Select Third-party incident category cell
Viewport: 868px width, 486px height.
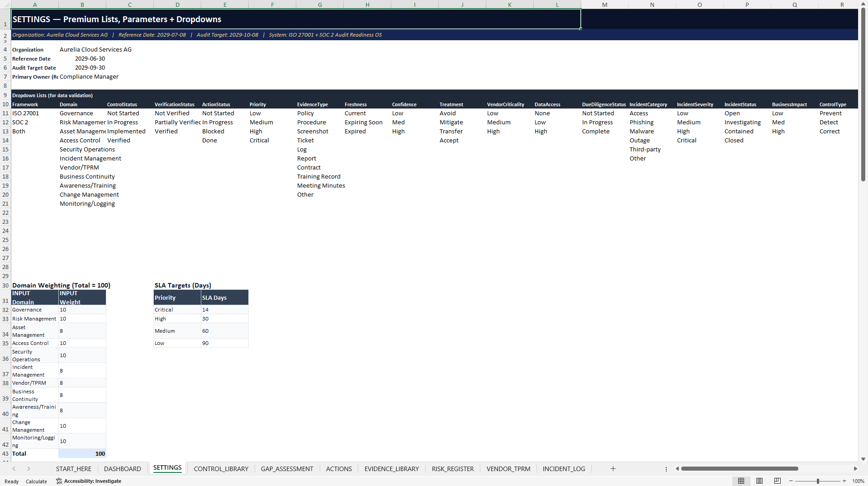(652, 150)
